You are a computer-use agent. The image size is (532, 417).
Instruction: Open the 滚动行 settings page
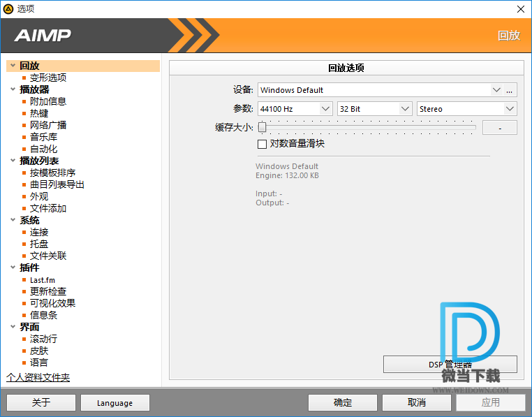(43, 339)
